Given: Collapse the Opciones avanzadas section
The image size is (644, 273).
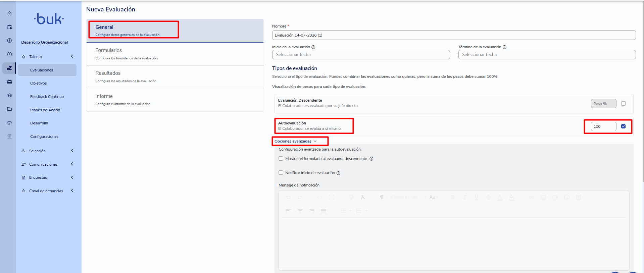Looking at the screenshot, I should (295, 141).
